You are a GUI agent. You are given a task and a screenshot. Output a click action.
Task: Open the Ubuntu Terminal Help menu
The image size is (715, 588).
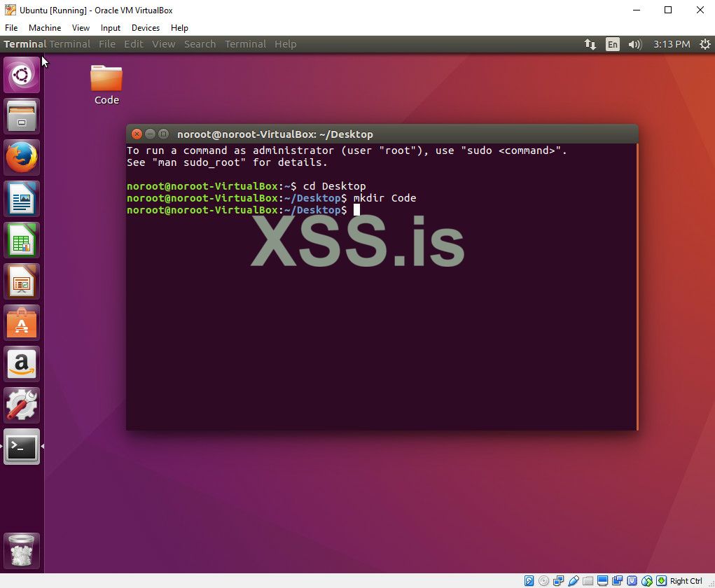[286, 44]
